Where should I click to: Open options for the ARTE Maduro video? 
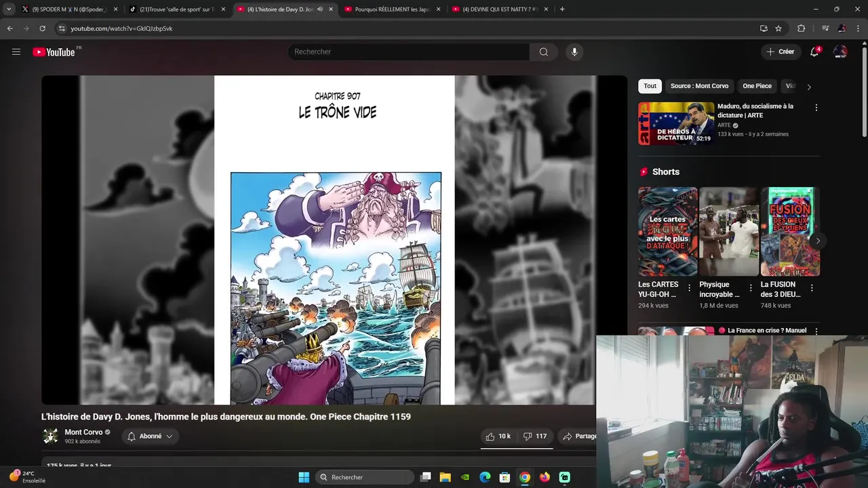click(816, 108)
